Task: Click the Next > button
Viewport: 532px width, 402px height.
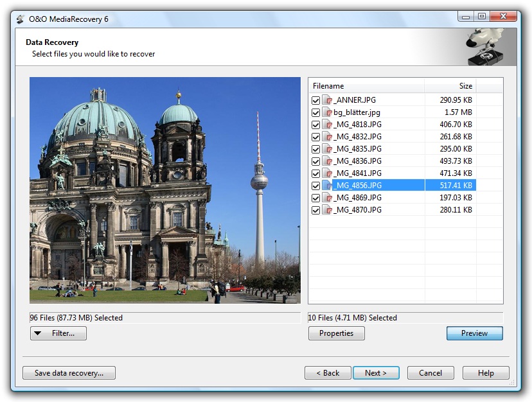Action: [x=376, y=373]
